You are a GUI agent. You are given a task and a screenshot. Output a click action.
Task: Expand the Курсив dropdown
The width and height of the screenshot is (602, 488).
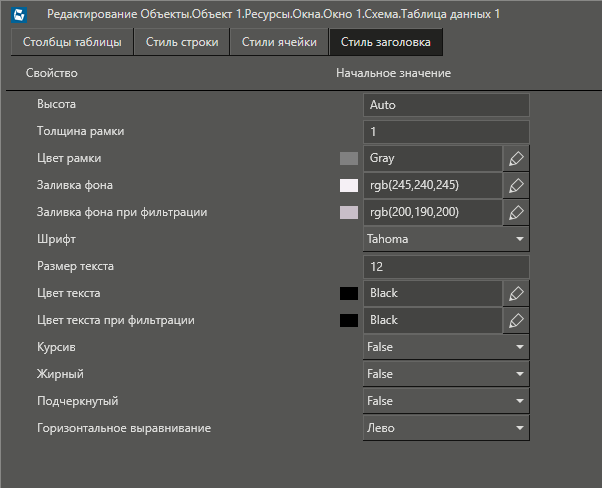(445, 347)
